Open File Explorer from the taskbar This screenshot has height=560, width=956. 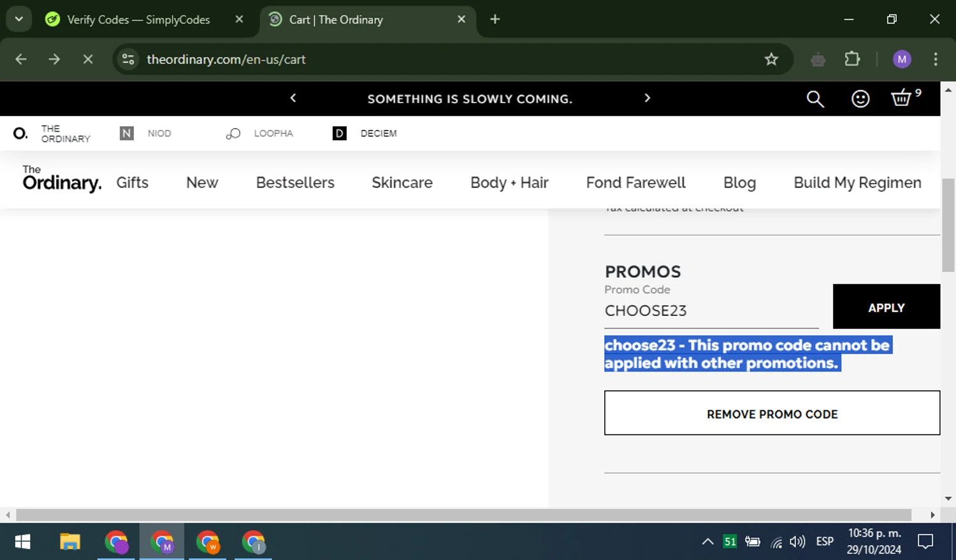[x=69, y=542]
